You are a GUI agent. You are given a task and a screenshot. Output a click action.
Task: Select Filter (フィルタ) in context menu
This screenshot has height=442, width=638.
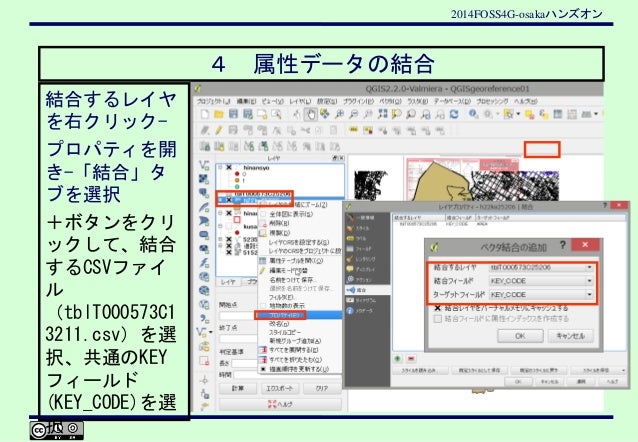tap(299, 297)
